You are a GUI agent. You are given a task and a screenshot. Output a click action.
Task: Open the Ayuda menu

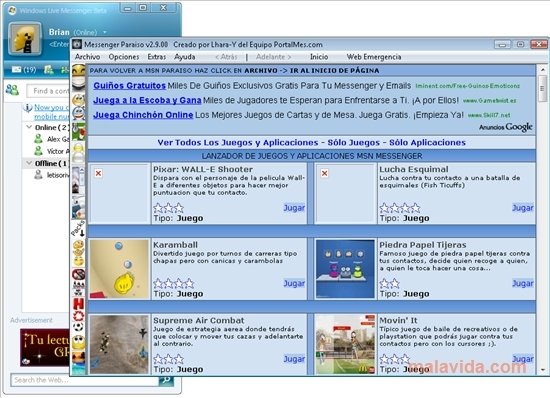coord(185,57)
